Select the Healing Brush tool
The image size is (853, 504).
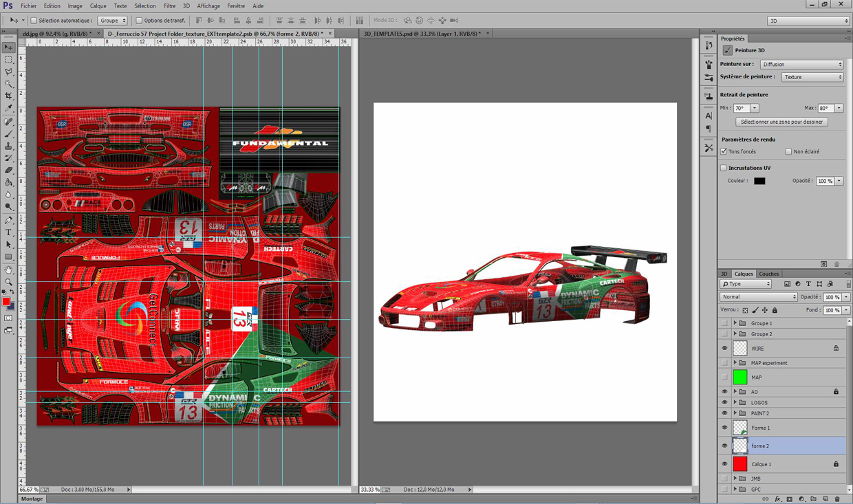8,122
